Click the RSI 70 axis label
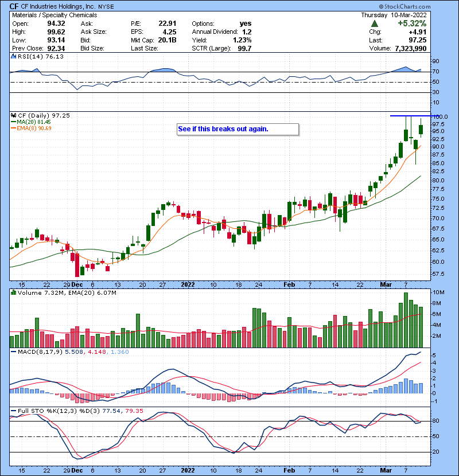Screen dimensions: 459x476 tap(435, 72)
